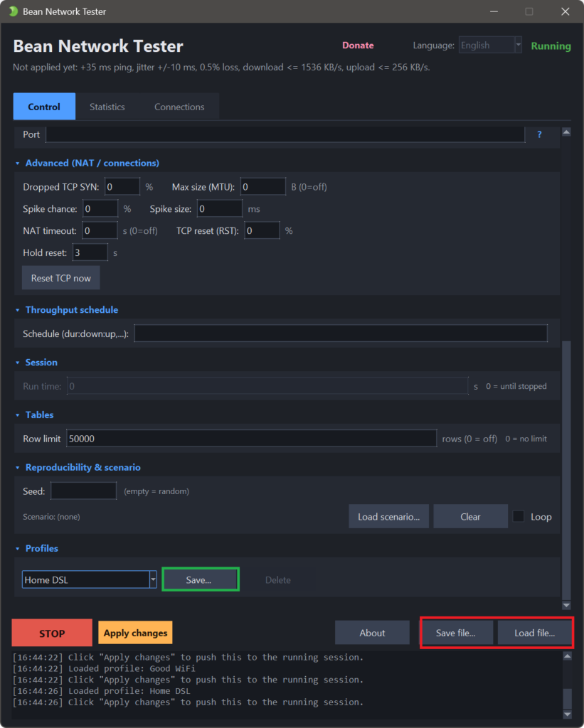
Task: Click the STOP button
Action: tap(52, 633)
